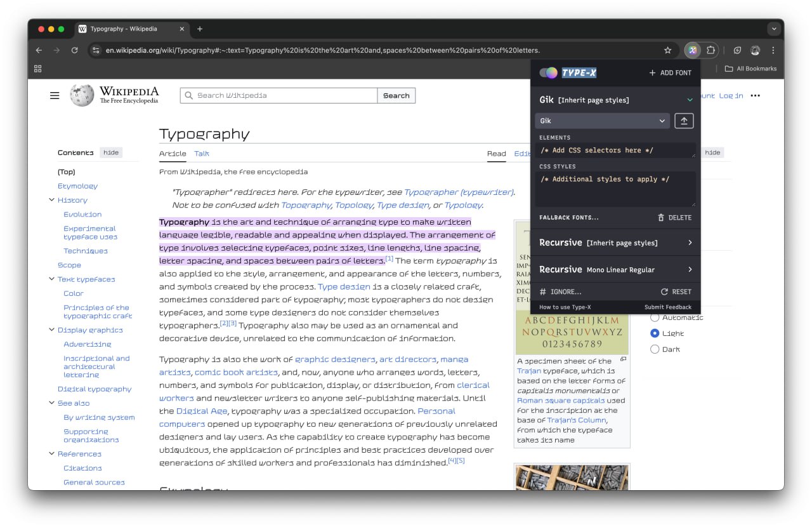Delete the Gik font entry

(x=674, y=218)
